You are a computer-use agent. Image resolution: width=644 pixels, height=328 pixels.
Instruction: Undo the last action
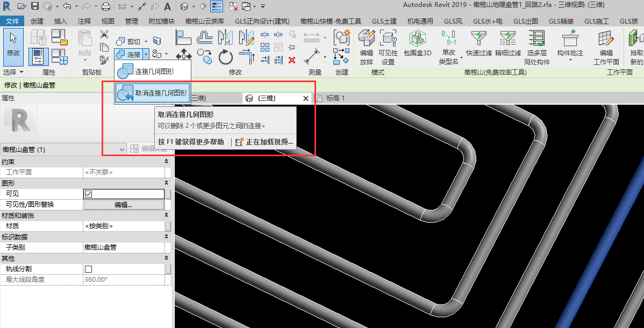pos(67,6)
